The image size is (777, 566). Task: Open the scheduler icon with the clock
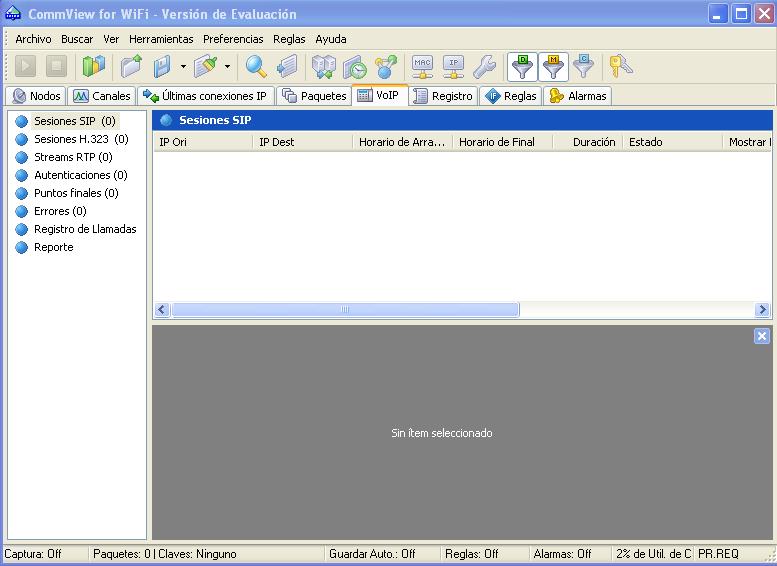click(x=355, y=66)
